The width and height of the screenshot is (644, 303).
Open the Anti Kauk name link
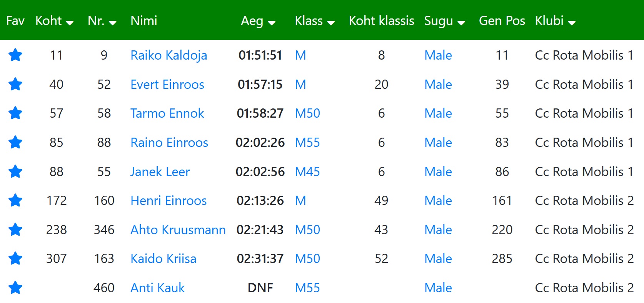pos(157,288)
